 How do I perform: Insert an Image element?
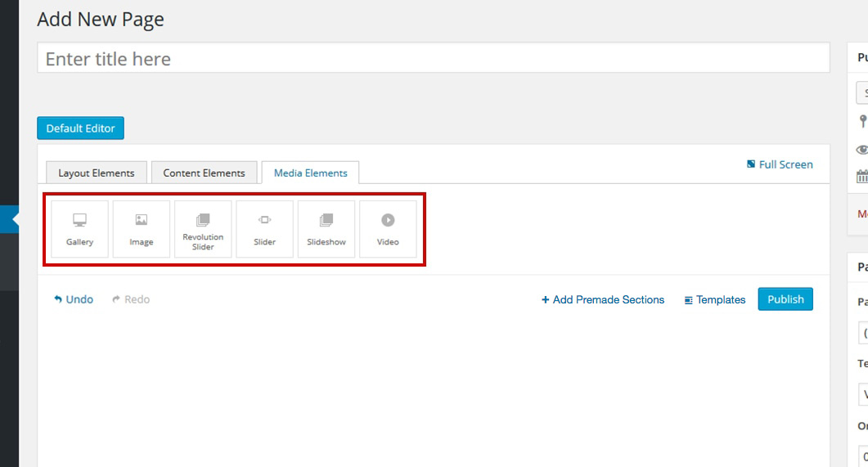[x=142, y=229]
